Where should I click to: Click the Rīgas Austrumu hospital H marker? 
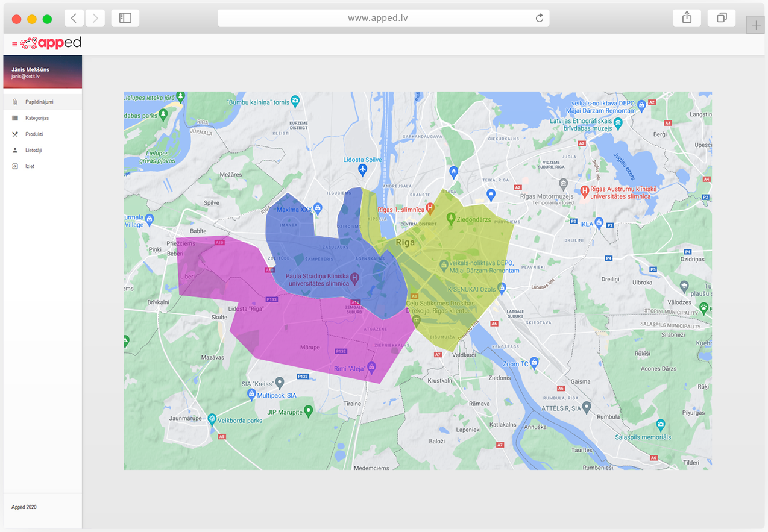point(584,192)
